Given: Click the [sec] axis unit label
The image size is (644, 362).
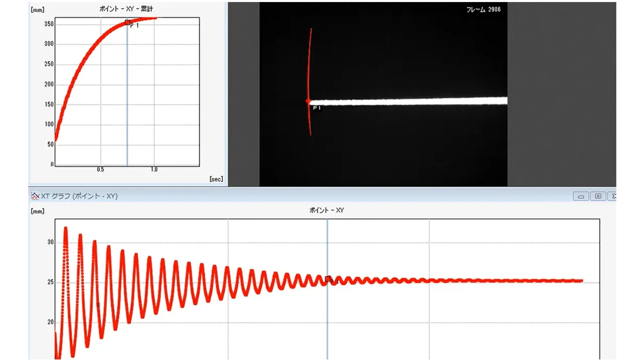Looking at the screenshot, I should [216, 179].
